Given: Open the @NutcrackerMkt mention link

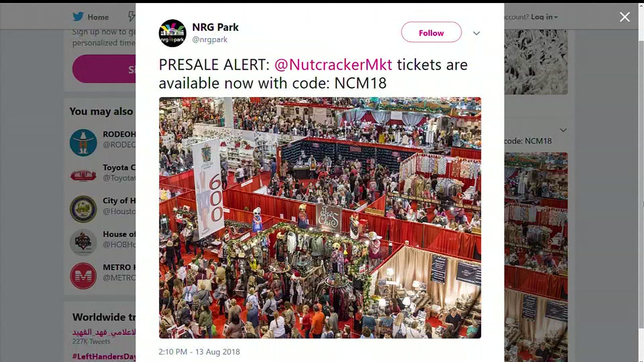Looking at the screenshot, I should pos(333,65).
